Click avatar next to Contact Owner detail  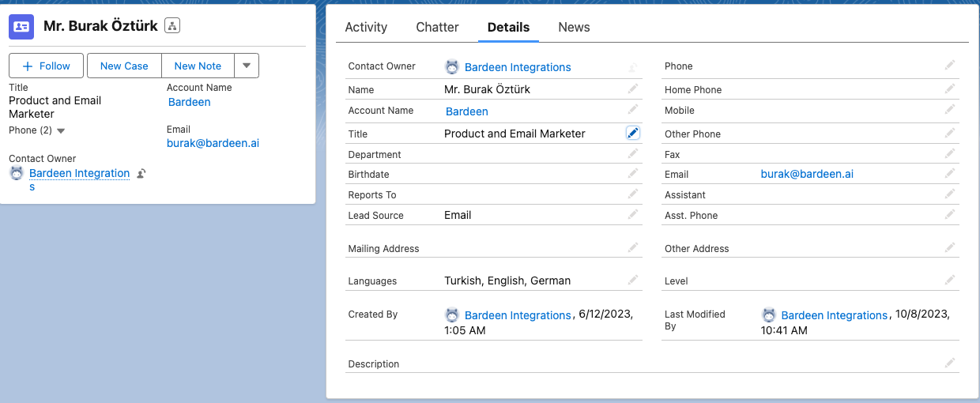(452, 67)
